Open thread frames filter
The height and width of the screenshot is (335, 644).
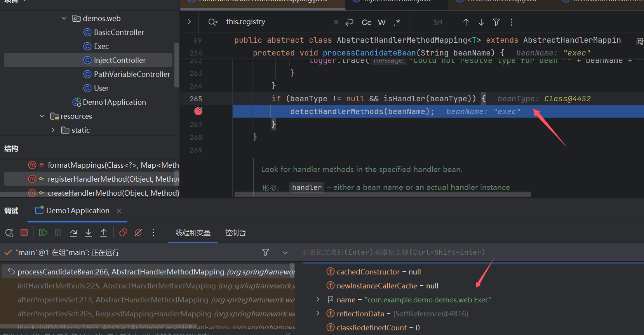pos(266,252)
